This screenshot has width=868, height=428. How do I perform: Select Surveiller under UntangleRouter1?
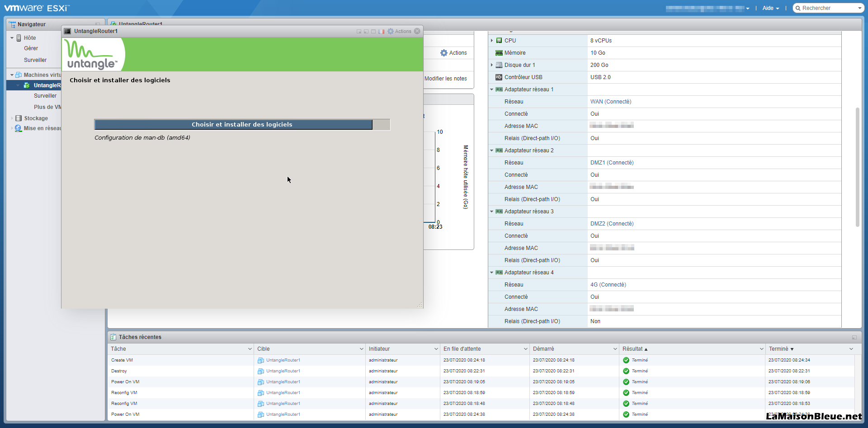click(x=45, y=96)
